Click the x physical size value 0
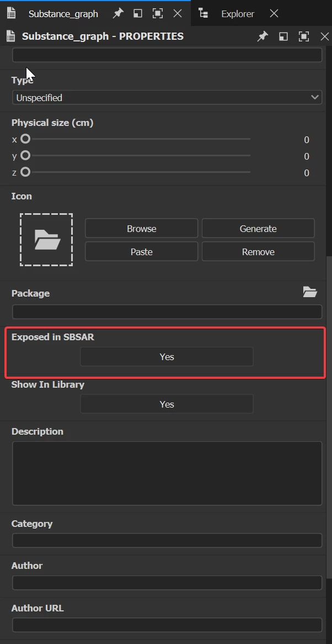332x644 pixels. point(307,140)
